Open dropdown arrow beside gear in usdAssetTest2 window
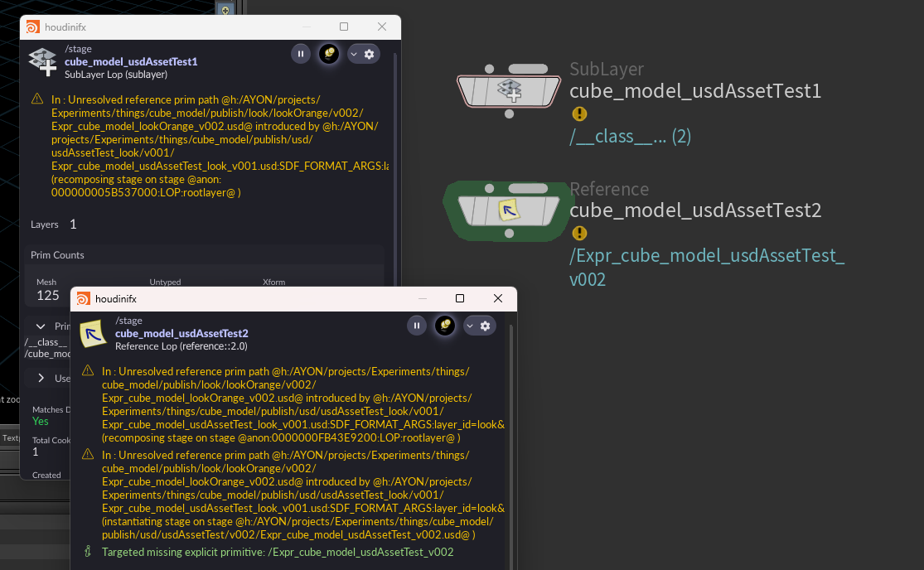The height and width of the screenshot is (570, 924). [470, 326]
